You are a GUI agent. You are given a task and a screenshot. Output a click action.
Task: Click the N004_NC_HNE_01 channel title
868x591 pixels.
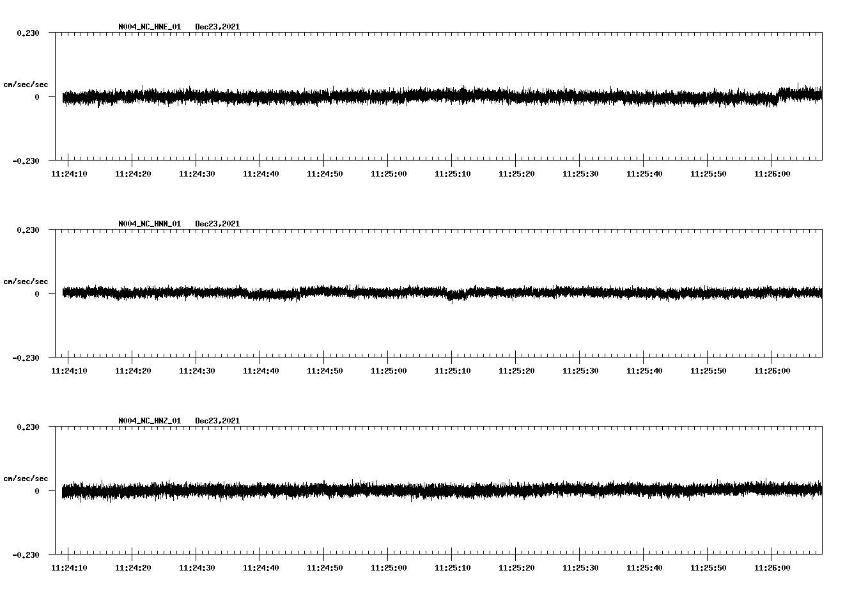tap(150, 27)
